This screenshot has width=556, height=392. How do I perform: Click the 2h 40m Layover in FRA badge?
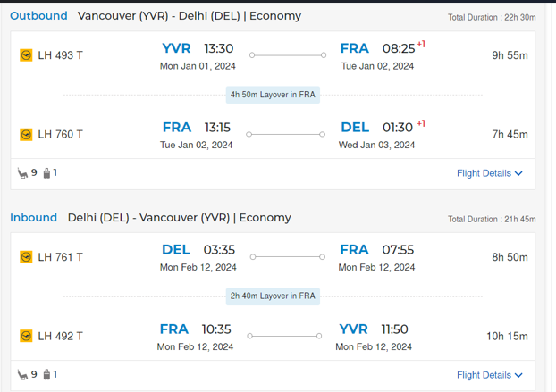(273, 296)
